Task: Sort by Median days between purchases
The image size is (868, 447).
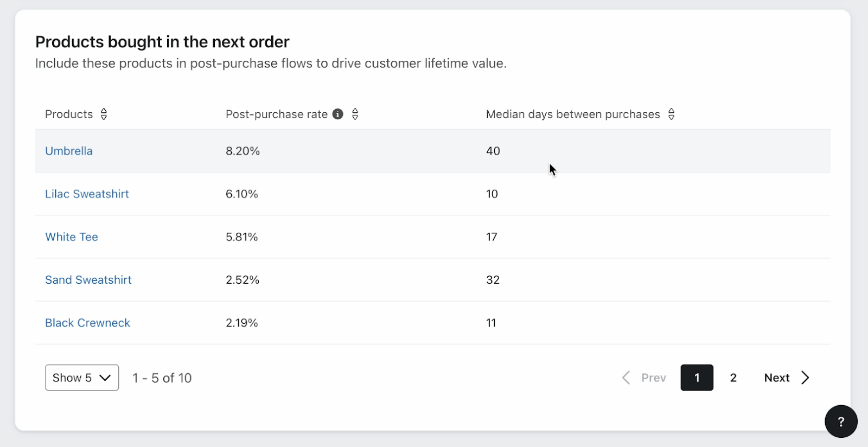Action: pyautogui.click(x=671, y=114)
